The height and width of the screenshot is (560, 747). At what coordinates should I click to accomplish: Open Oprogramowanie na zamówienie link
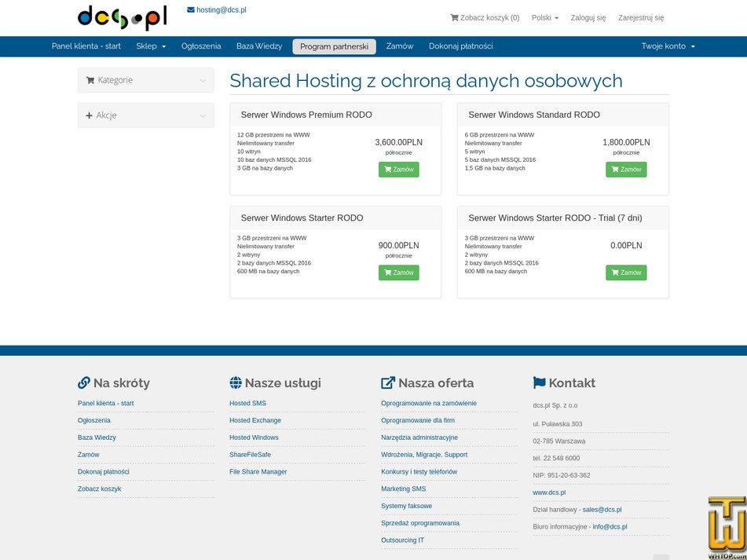(x=429, y=404)
